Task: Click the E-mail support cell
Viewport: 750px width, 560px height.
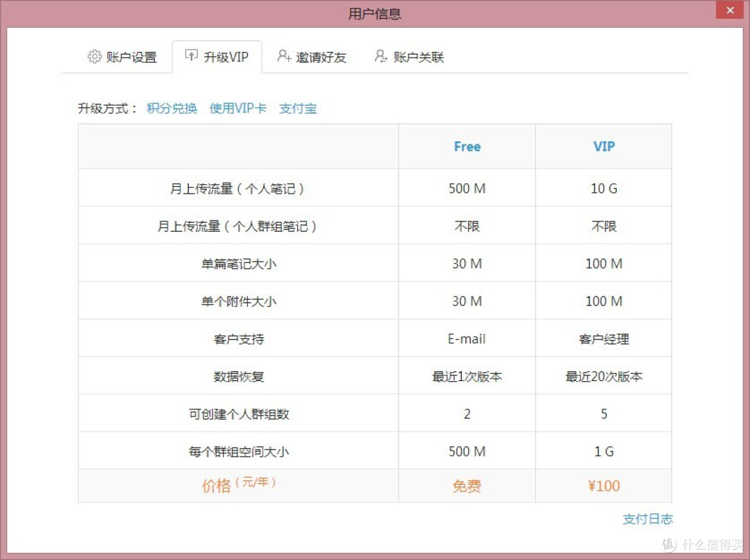Action: tap(467, 339)
